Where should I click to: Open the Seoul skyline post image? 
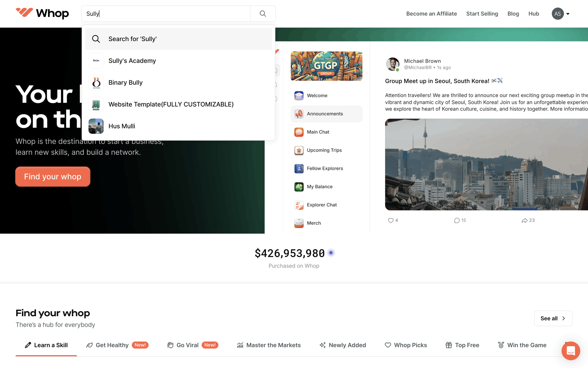coord(486,164)
